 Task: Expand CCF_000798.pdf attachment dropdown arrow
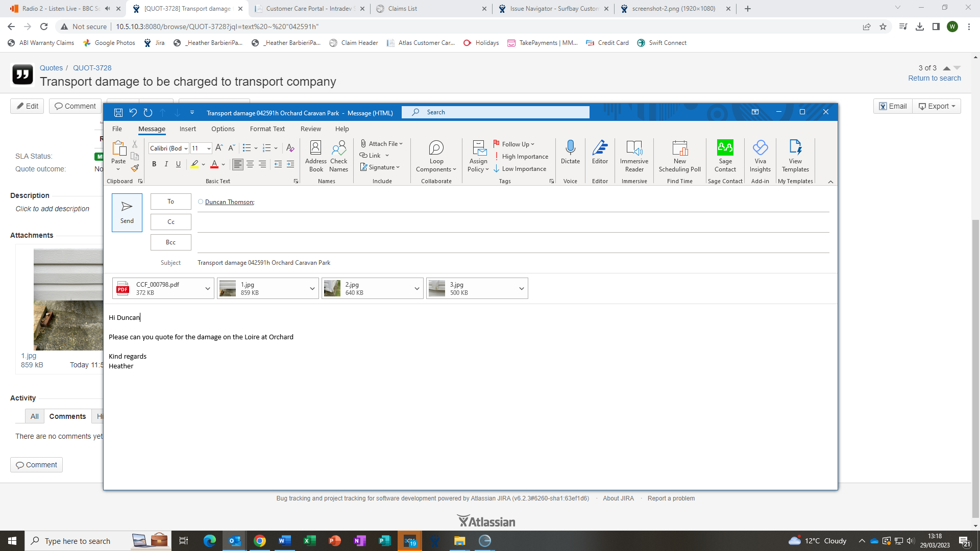click(208, 289)
